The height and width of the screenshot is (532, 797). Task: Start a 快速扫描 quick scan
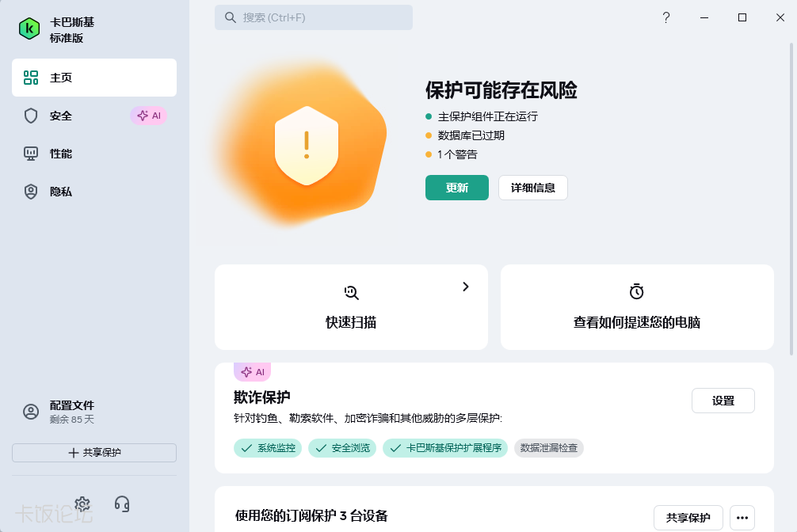click(351, 307)
